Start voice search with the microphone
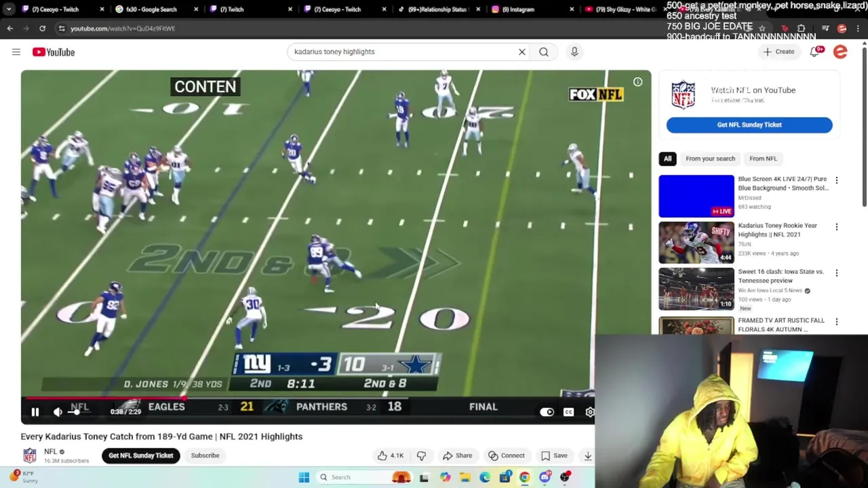868x488 pixels. pyautogui.click(x=574, y=52)
